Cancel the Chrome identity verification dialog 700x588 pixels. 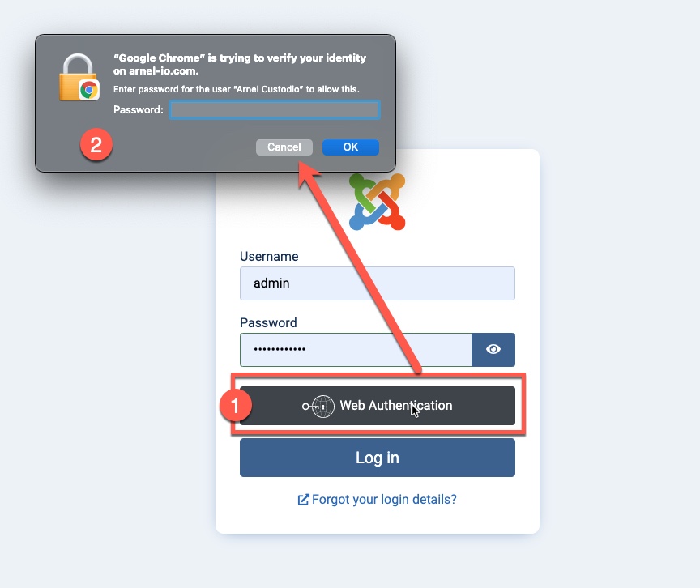tap(284, 147)
